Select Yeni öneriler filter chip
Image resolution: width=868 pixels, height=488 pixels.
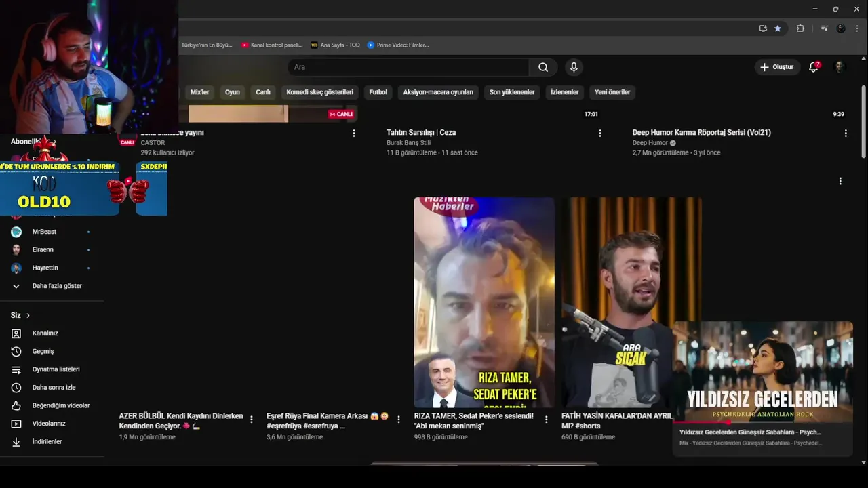[x=612, y=92]
